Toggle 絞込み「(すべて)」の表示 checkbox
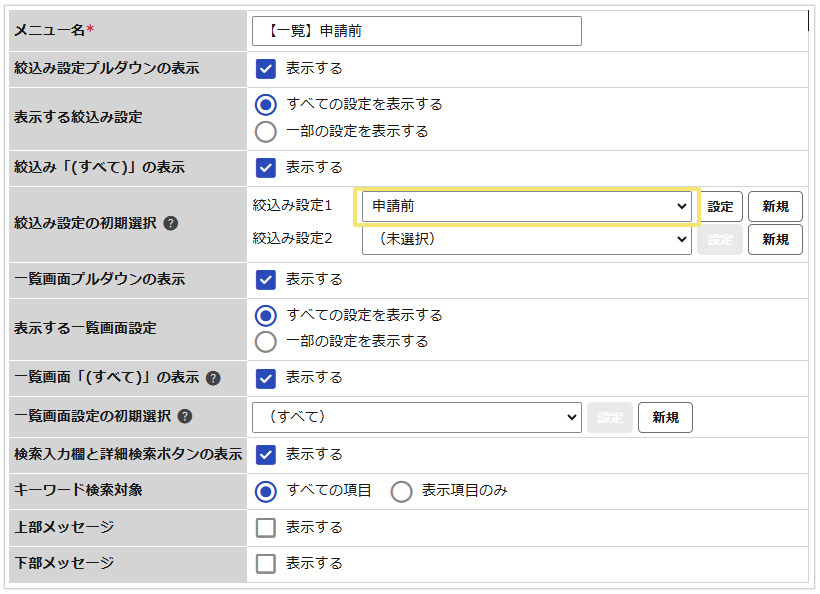Viewport: 820px width, 594px height. tap(266, 168)
